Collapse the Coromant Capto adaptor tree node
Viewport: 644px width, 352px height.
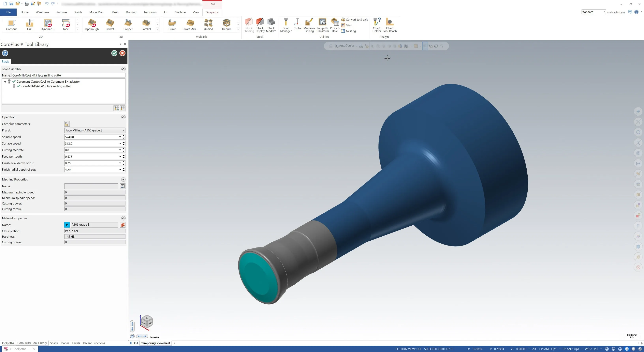5,81
